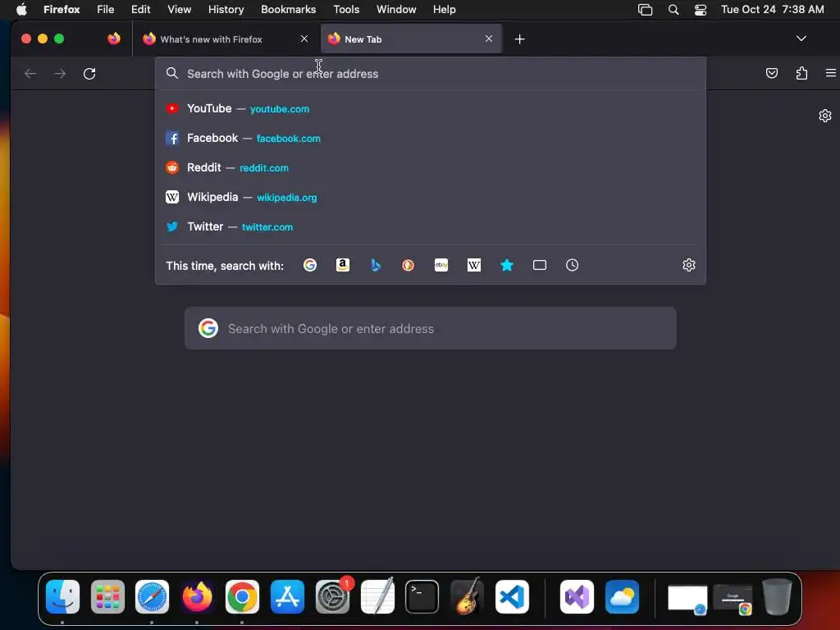Open Control Center in menu bar

pos(701,9)
